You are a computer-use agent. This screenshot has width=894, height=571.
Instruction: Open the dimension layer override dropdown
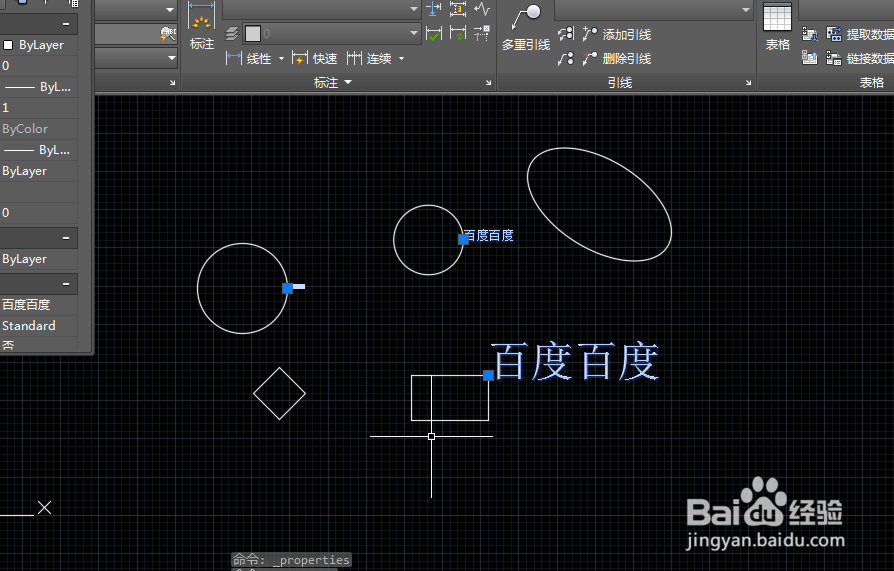tap(414, 34)
